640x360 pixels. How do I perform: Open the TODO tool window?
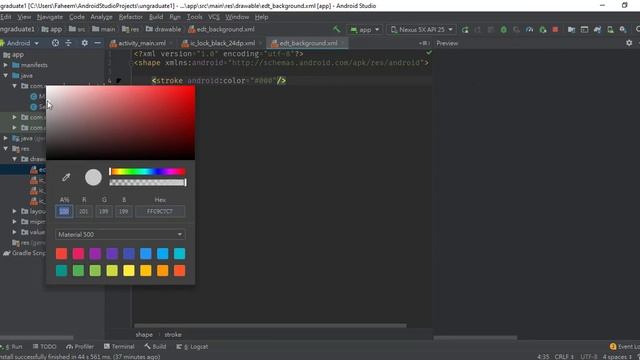click(44, 347)
